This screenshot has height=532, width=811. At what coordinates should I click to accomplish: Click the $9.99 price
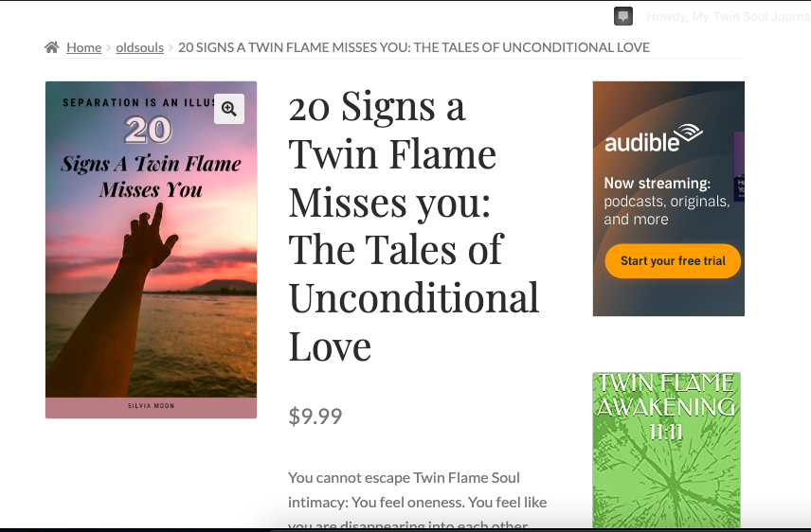point(315,417)
